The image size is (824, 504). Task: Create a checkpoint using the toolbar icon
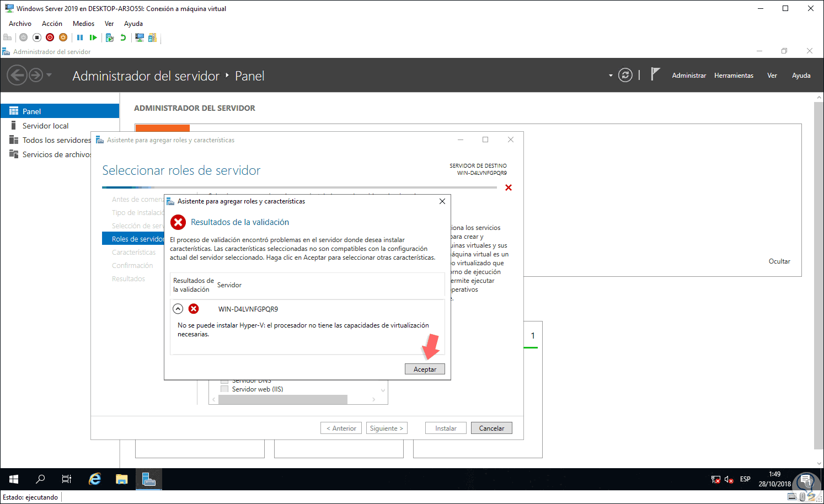(110, 37)
